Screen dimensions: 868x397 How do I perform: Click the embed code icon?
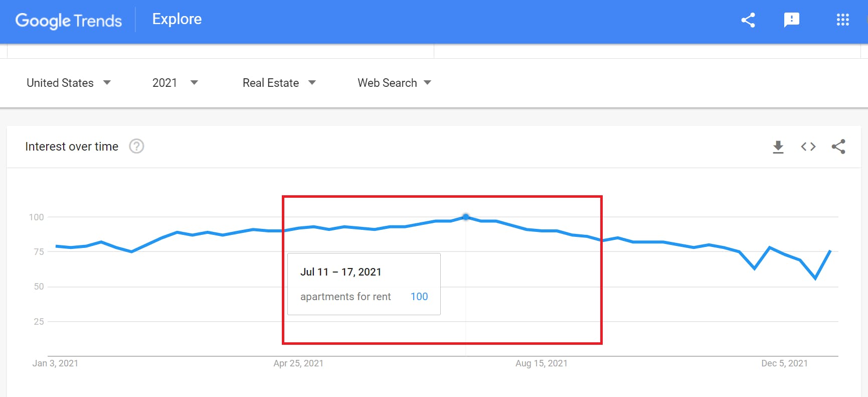(808, 147)
